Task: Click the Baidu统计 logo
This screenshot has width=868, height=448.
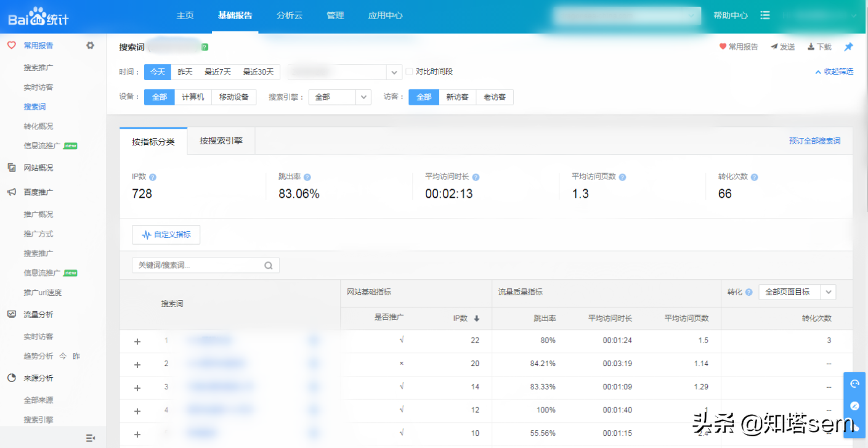Action: [38, 16]
